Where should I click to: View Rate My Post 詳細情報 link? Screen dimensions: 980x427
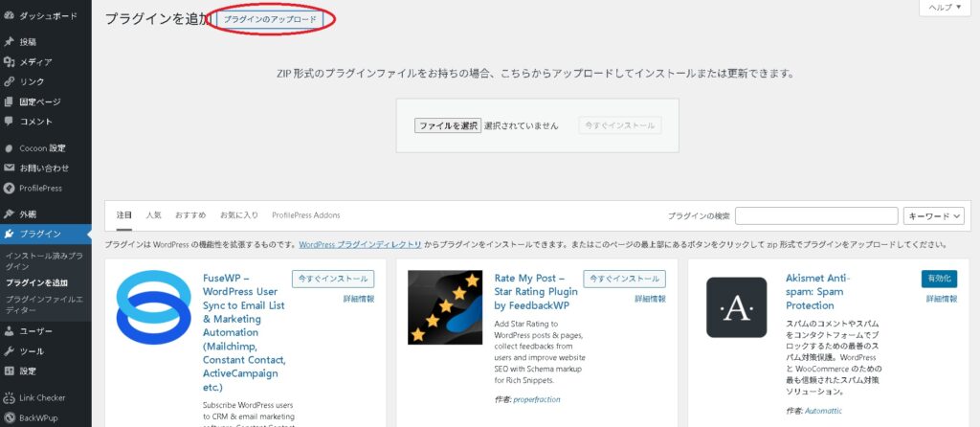coord(651,299)
